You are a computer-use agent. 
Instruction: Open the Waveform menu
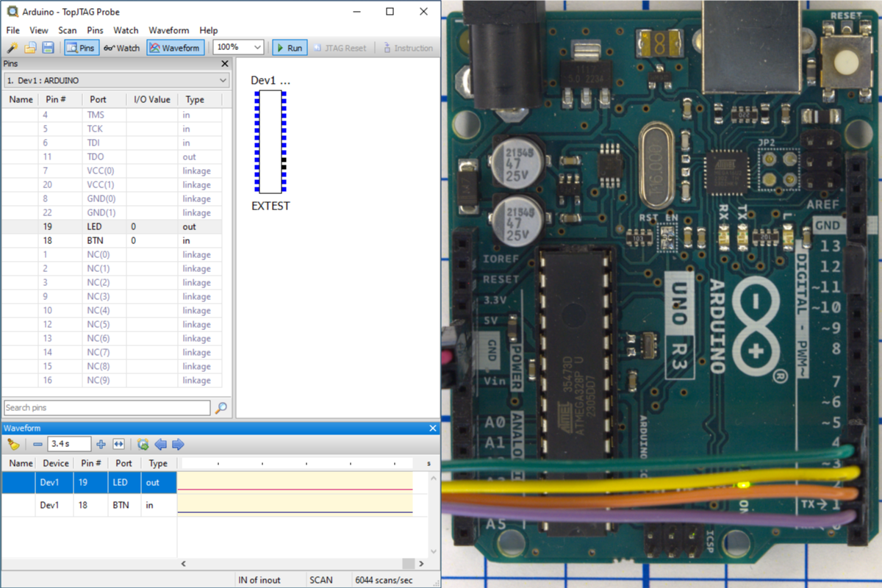point(169,30)
